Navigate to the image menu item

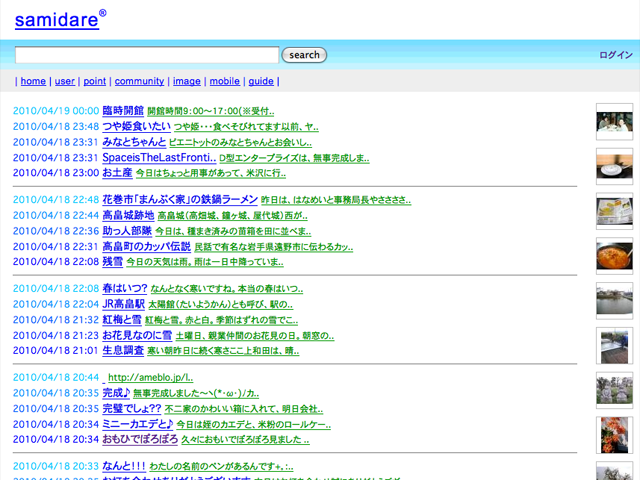(186, 81)
